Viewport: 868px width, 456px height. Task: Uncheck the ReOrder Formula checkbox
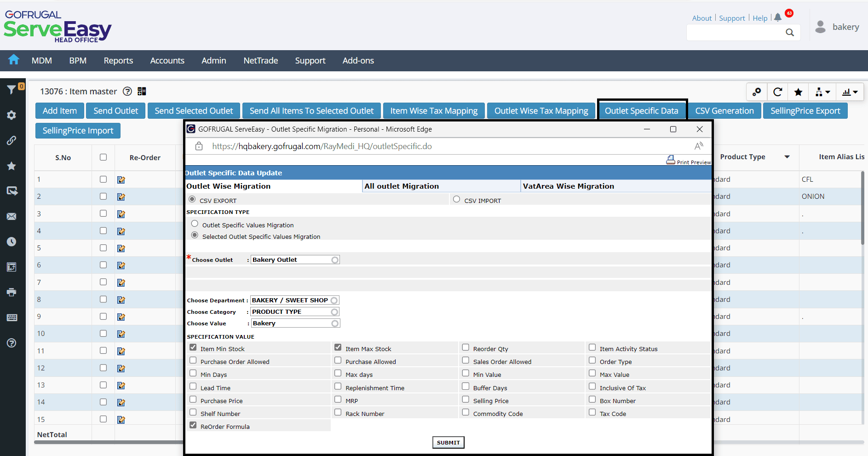point(193,425)
